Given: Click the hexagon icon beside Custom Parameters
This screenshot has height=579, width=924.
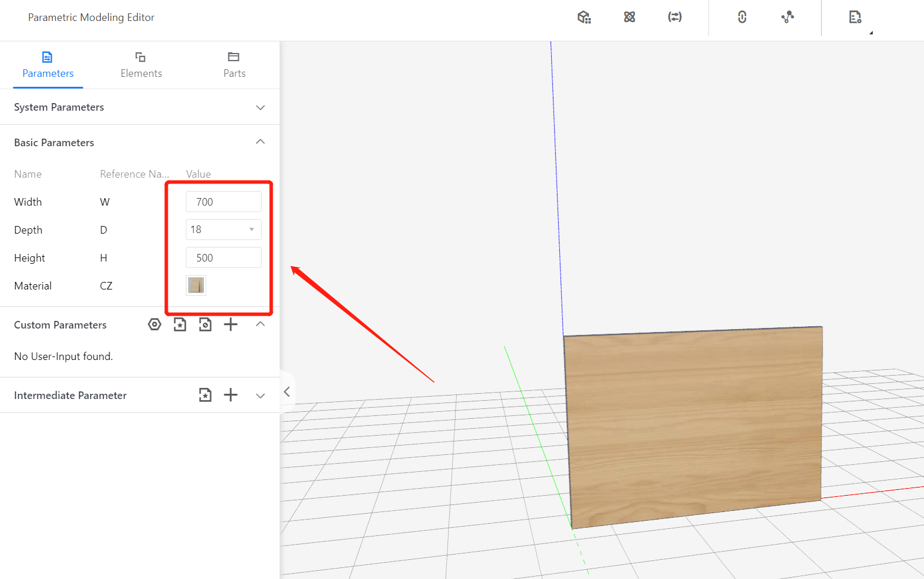Looking at the screenshot, I should point(154,324).
